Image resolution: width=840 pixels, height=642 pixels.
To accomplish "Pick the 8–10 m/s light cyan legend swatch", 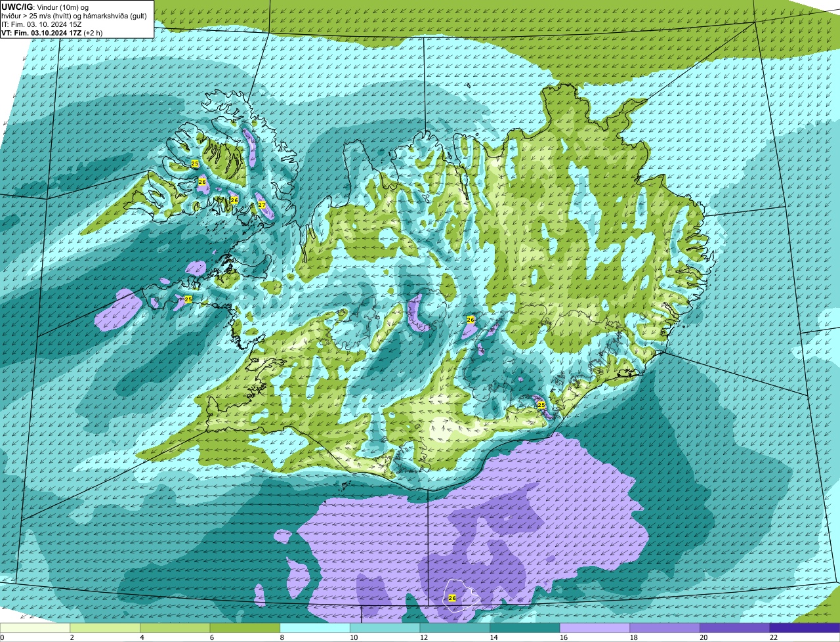I will pos(315,628).
